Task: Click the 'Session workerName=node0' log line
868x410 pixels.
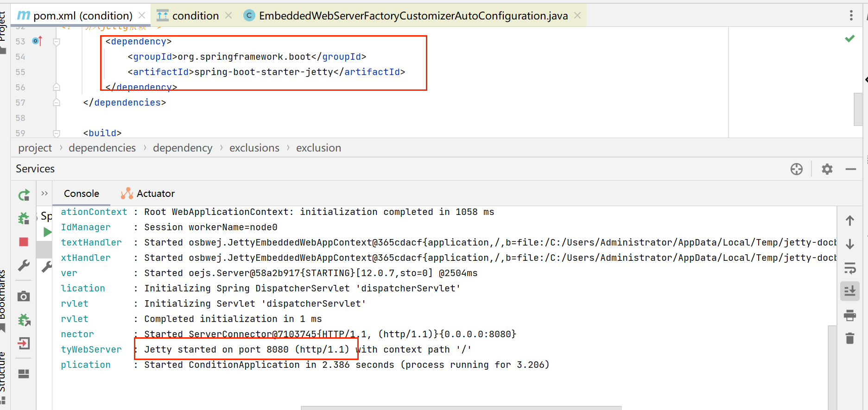Action: pos(211,227)
